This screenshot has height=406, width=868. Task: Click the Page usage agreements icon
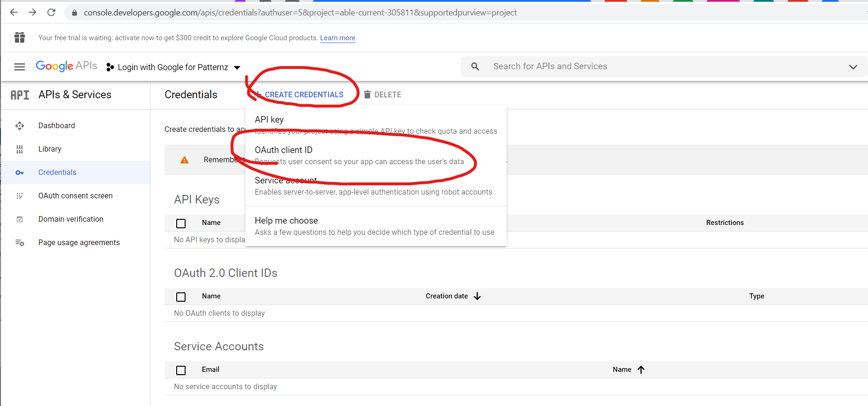tap(20, 243)
